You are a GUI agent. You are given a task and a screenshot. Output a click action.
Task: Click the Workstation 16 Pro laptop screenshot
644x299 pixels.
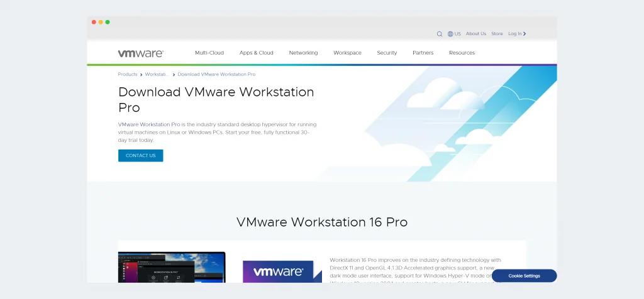(172, 267)
